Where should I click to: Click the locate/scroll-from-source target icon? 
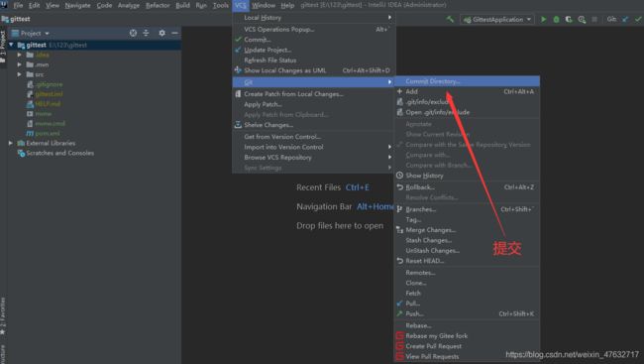click(x=133, y=33)
